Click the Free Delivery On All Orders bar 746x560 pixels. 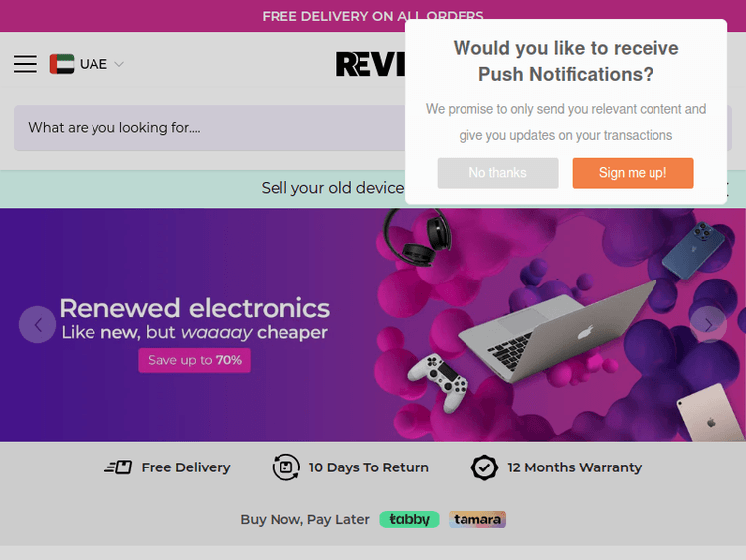[x=373, y=16]
